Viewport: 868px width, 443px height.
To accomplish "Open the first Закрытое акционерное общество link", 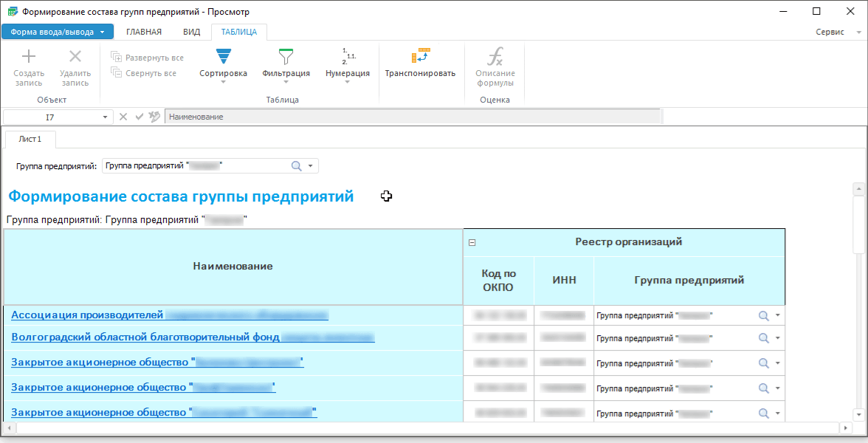I will 157,362.
